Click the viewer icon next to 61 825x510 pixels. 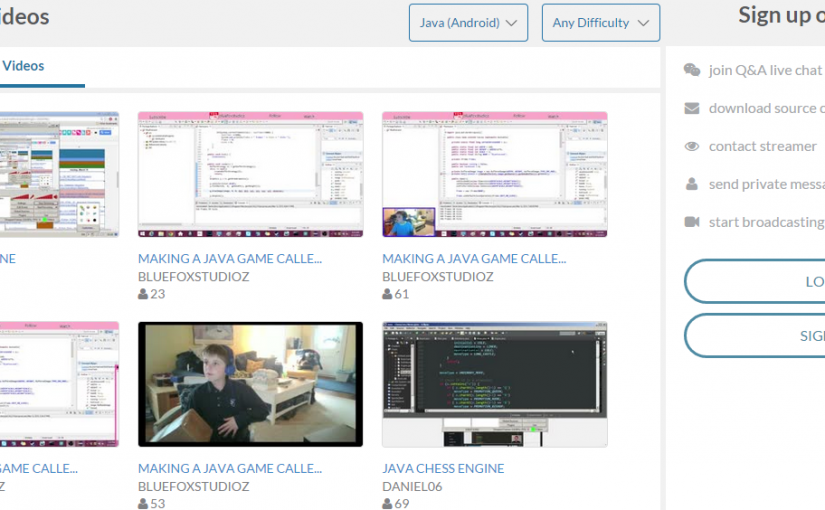tap(387, 294)
